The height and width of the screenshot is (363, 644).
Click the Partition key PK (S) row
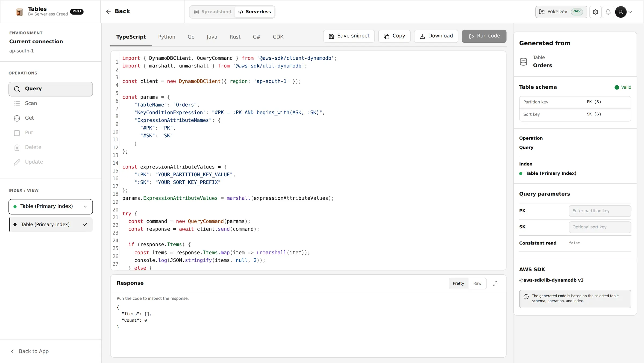pos(575,102)
